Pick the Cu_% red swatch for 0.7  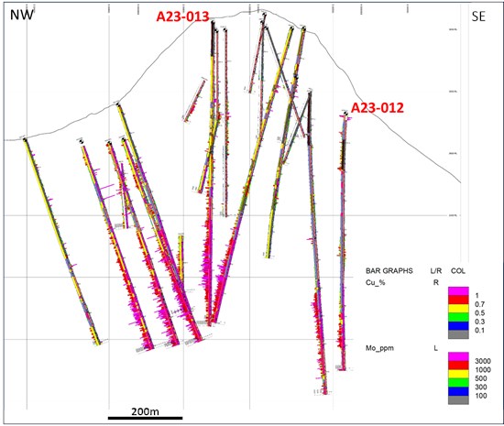coord(458,300)
